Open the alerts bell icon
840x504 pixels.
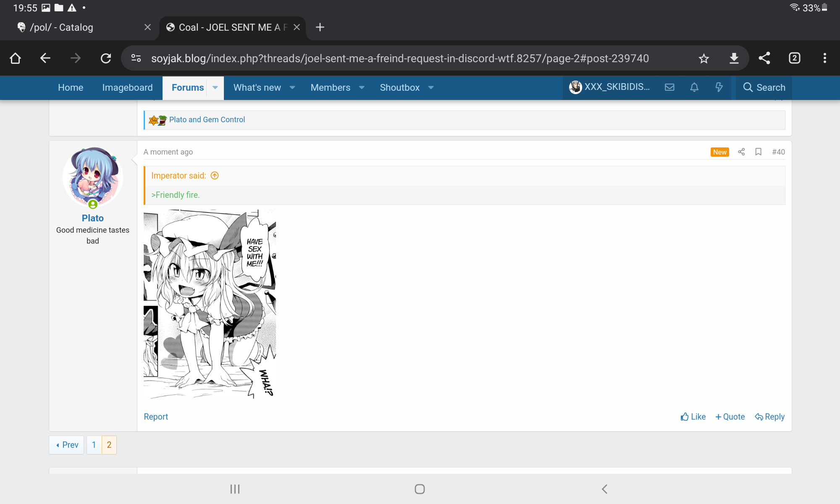694,87
